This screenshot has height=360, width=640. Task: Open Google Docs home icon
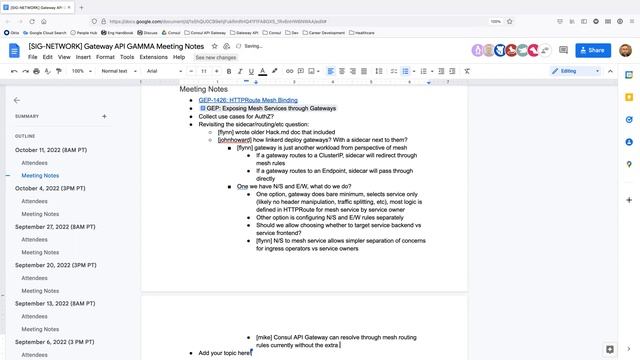tap(14, 51)
